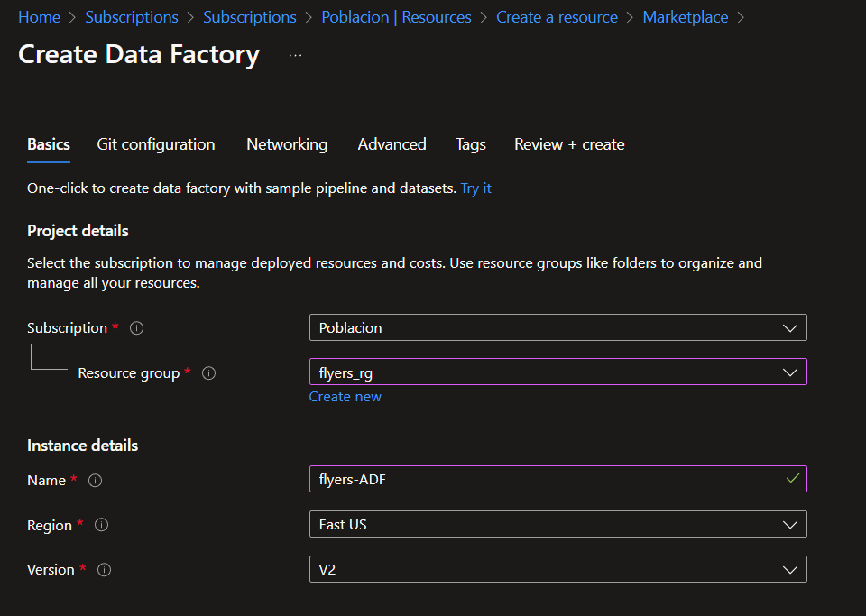Click Create new resource group link
This screenshot has height=616, width=866.
click(x=345, y=396)
